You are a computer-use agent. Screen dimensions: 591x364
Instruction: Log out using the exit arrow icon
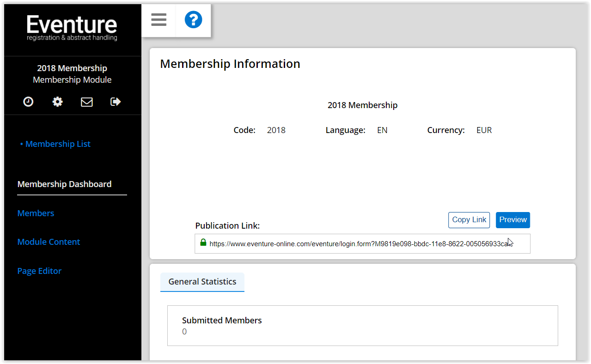(x=116, y=102)
